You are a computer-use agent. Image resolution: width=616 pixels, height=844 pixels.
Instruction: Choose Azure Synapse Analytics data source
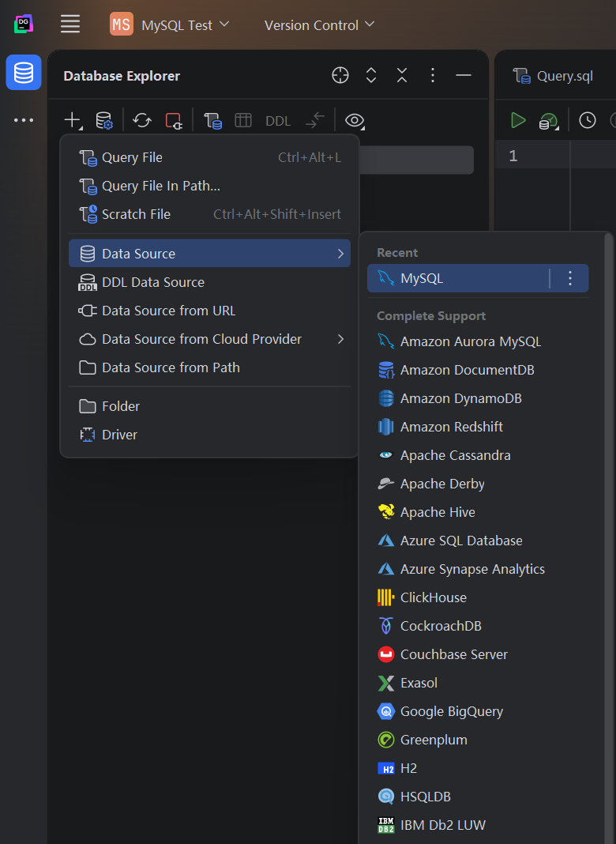478,570
